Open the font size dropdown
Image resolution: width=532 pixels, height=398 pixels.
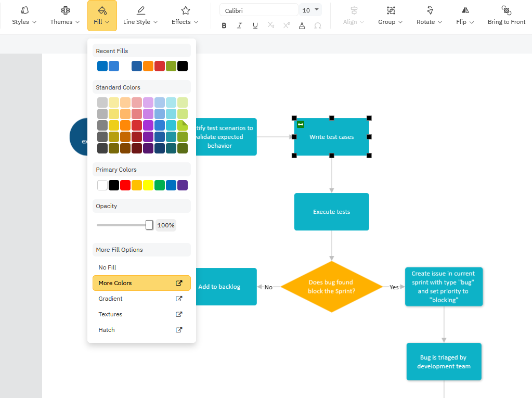310,9
